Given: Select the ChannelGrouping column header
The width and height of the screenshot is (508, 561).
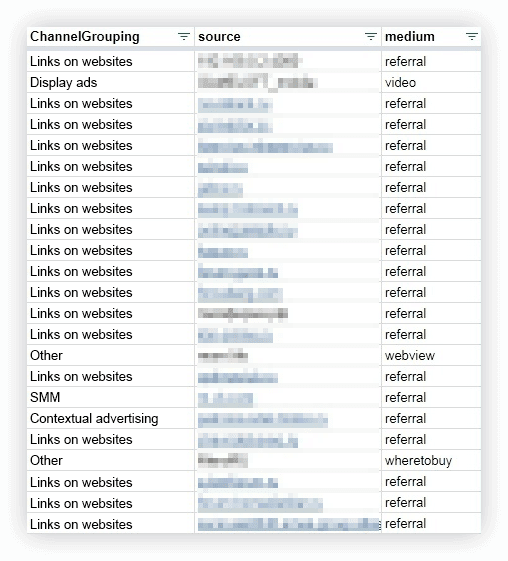Looking at the screenshot, I should click(111, 36).
